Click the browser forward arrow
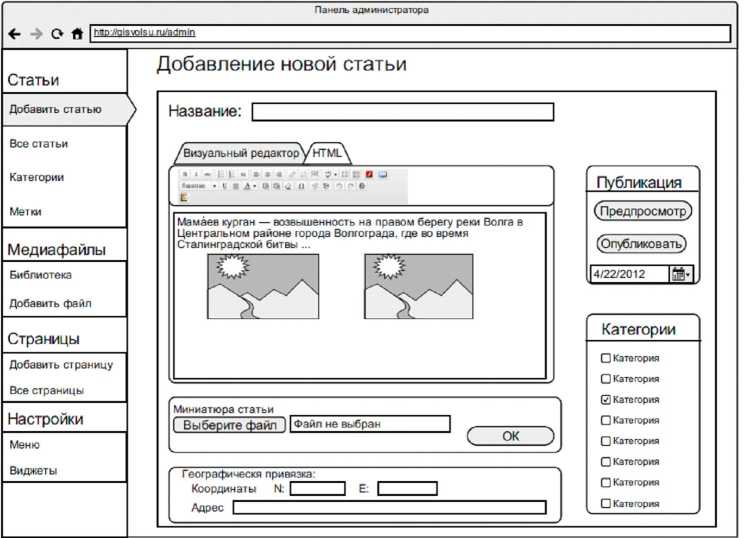747x538 pixels. tap(36, 34)
